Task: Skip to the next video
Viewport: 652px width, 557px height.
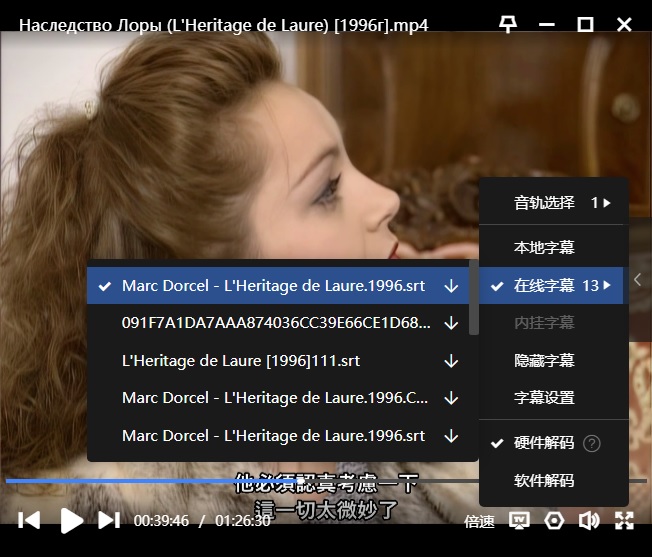Action: coord(109,520)
